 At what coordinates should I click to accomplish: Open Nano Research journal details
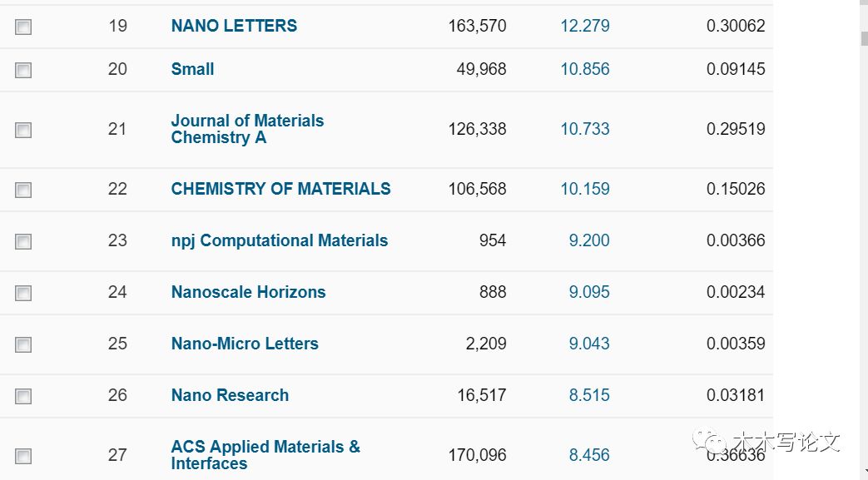[x=230, y=395]
